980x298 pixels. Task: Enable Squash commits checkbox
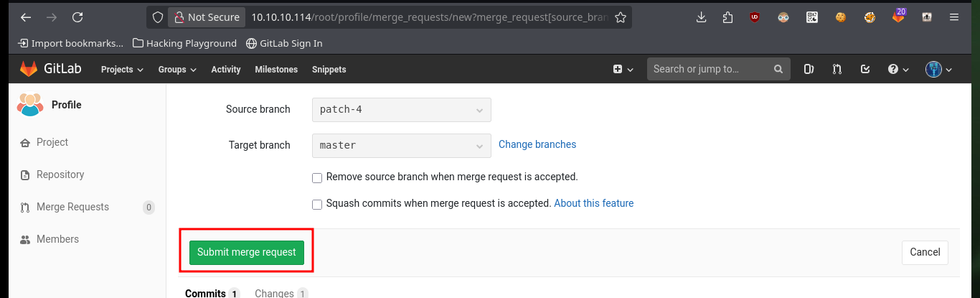(x=317, y=204)
